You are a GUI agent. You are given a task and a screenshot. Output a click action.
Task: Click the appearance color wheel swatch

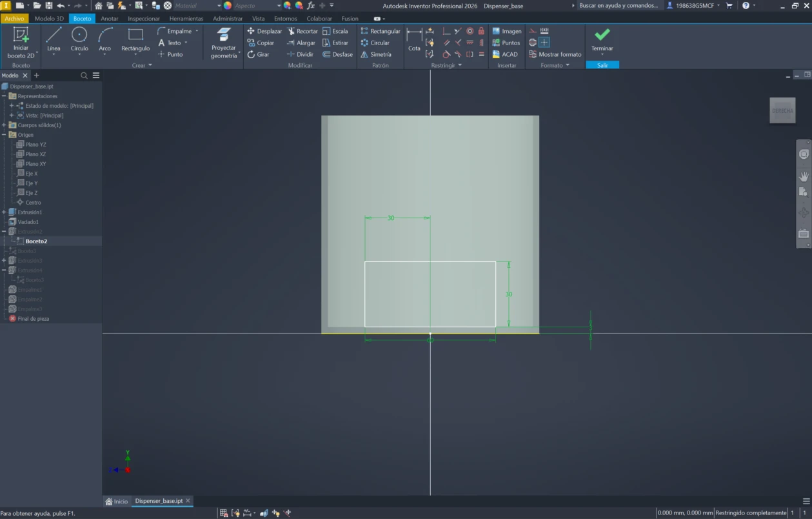[228, 5]
